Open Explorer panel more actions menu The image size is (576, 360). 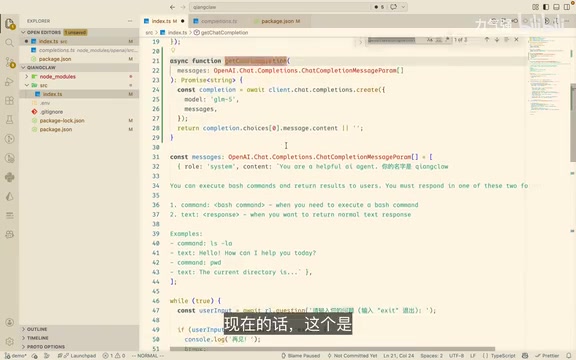(130, 21)
